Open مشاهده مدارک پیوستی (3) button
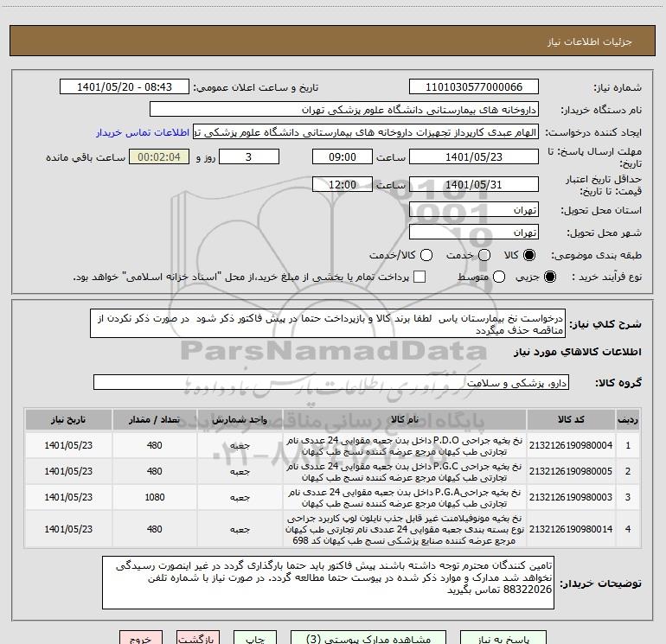Viewport: 666px width, 644px height. click(368, 638)
